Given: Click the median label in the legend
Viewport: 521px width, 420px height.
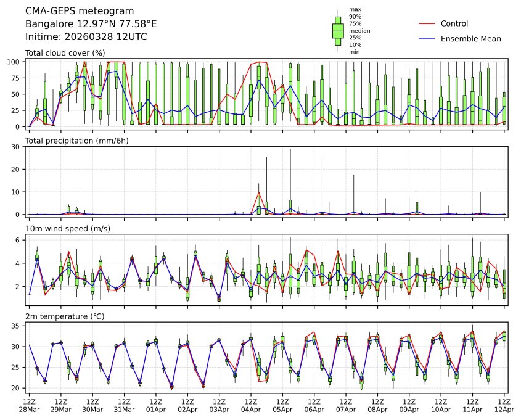Looking at the screenshot, I should pos(359,31).
